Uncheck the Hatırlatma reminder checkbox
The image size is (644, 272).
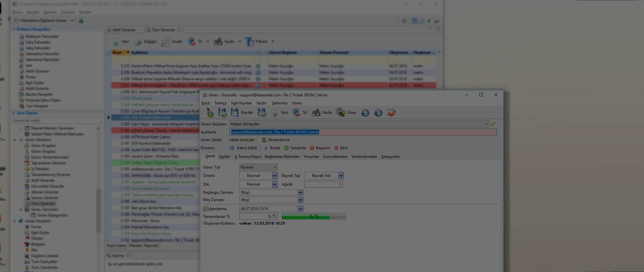(x=205, y=209)
